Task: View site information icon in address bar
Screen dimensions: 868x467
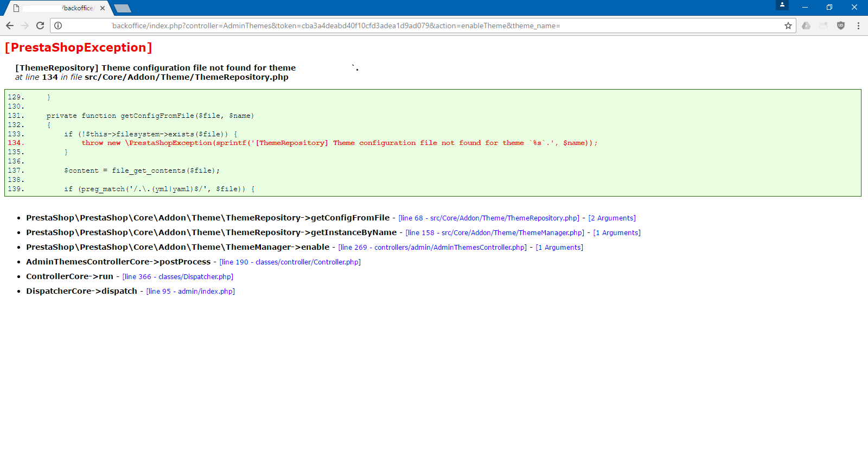Action: pyautogui.click(x=58, y=26)
